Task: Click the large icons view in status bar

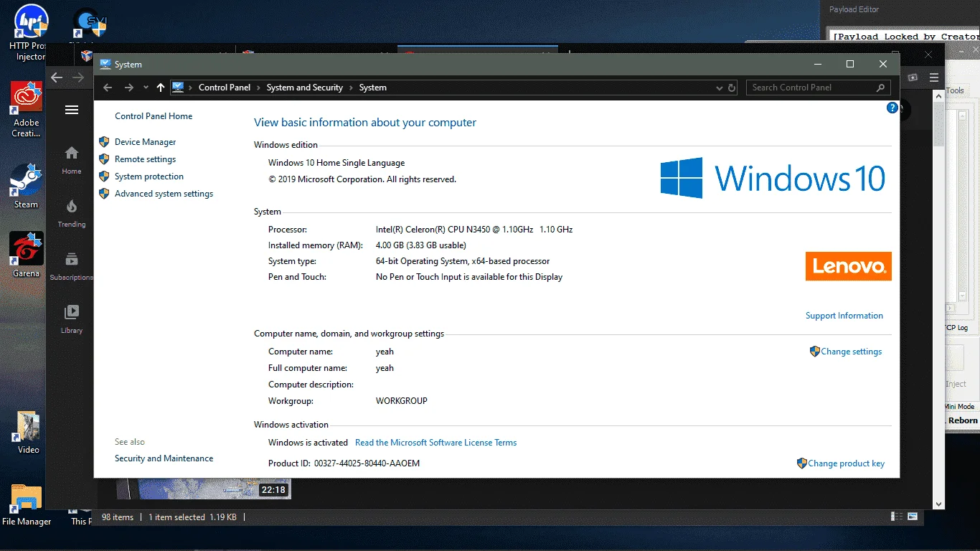Action: [913, 517]
